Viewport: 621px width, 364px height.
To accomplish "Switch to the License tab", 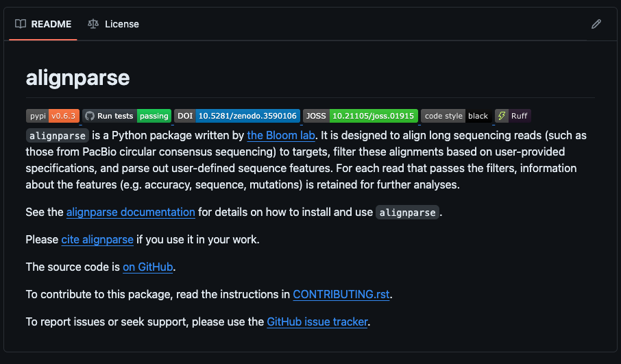I will [114, 24].
